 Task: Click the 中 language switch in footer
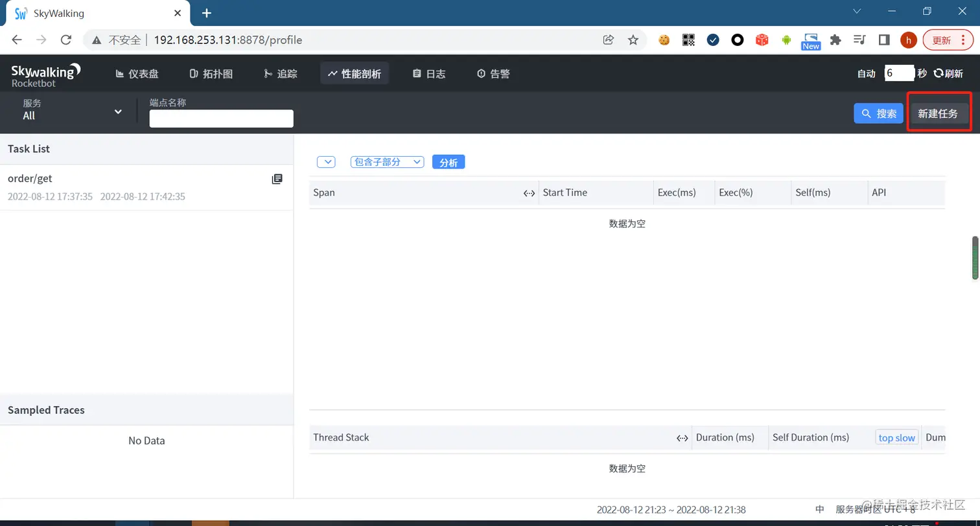click(820, 510)
